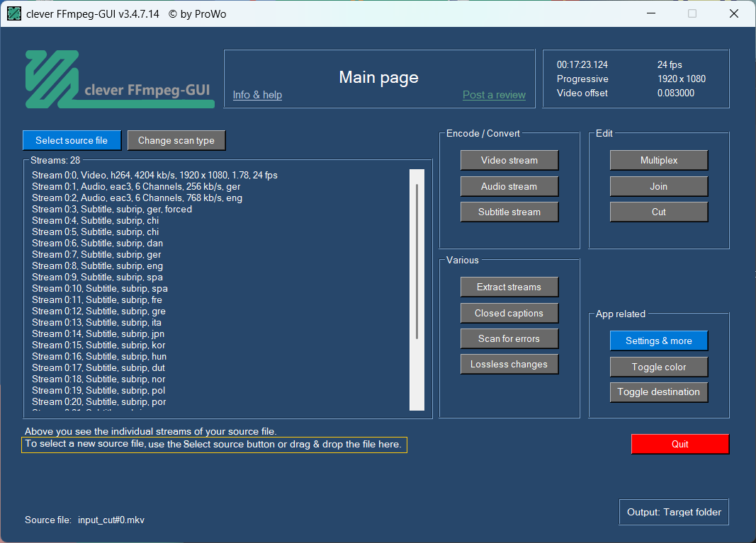Open Video stream encoding

(509, 160)
